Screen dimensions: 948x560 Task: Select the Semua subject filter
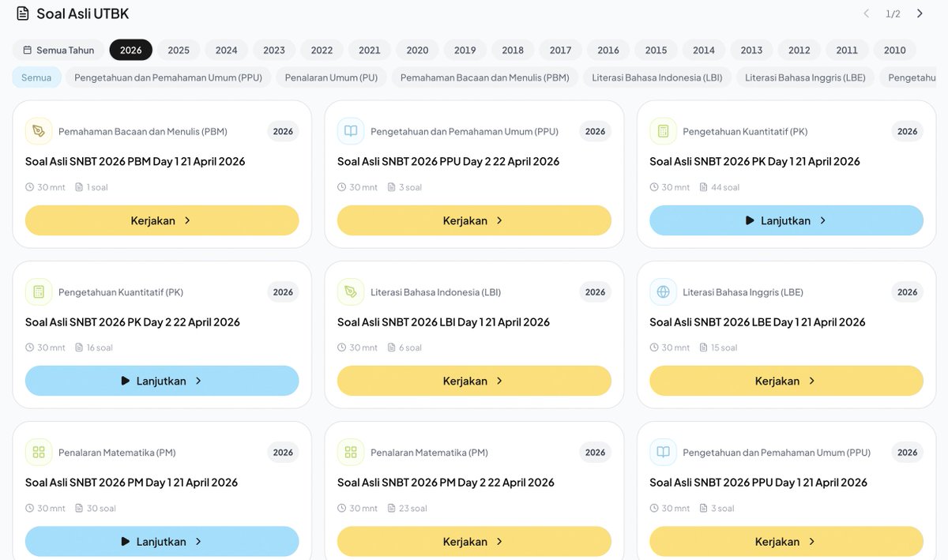[x=36, y=77]
